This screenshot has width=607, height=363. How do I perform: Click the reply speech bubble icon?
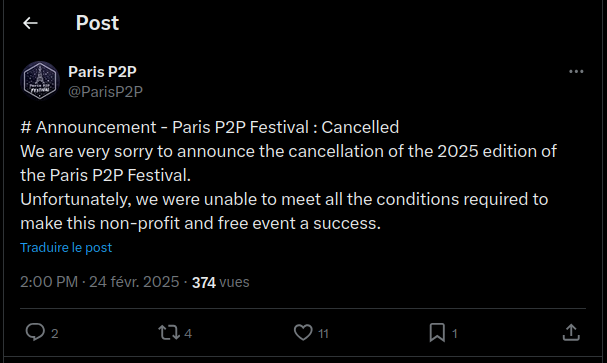[35, 332]
